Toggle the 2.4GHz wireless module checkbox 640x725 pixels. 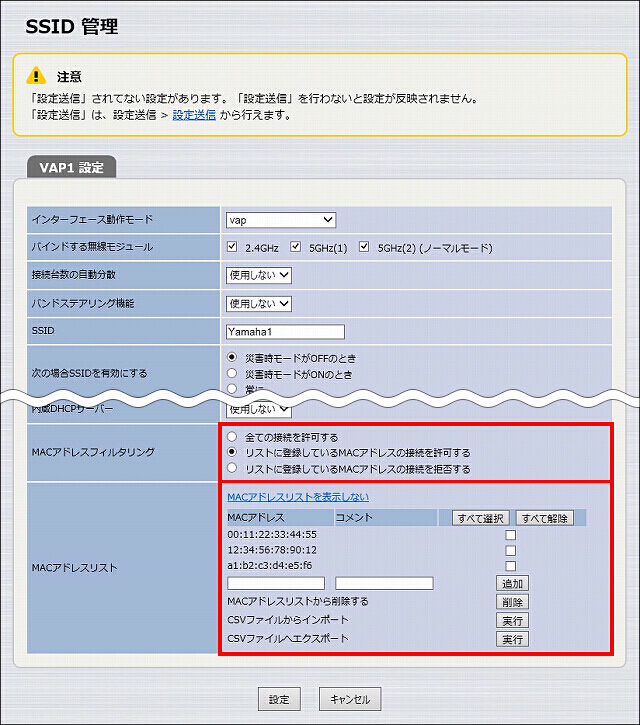click(232, 247)
